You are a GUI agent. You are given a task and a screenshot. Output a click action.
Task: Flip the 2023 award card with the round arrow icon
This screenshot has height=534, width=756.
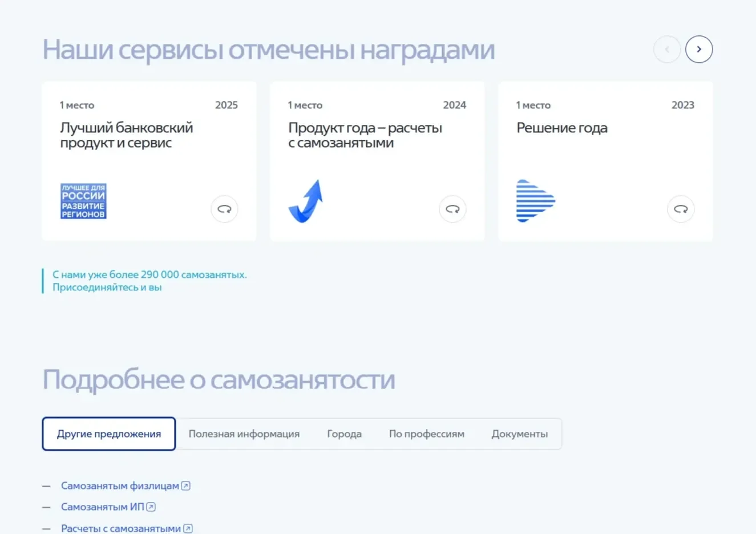click(681, 209)
